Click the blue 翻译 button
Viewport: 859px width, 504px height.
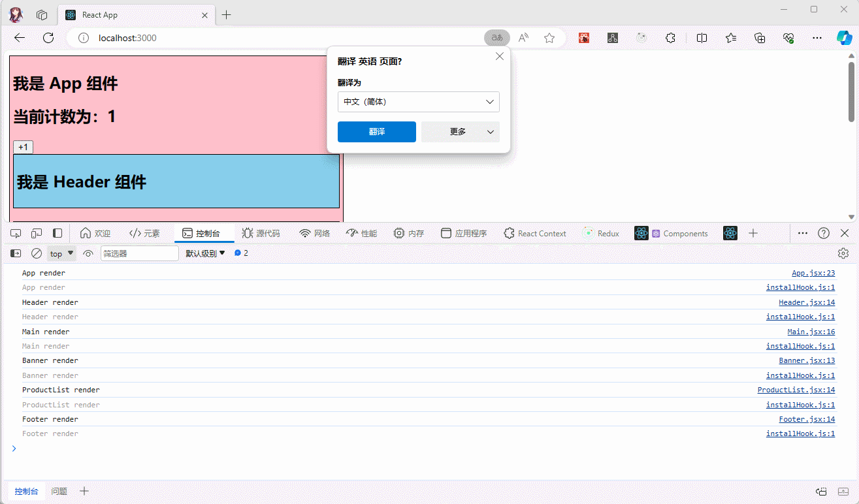click(376, 132)
